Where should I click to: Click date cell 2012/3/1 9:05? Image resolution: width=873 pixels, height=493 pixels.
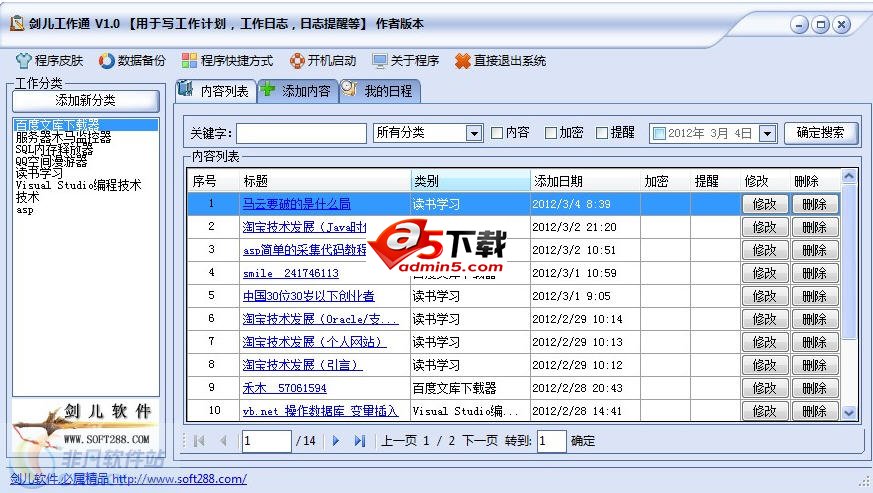[x=585, y=296]
